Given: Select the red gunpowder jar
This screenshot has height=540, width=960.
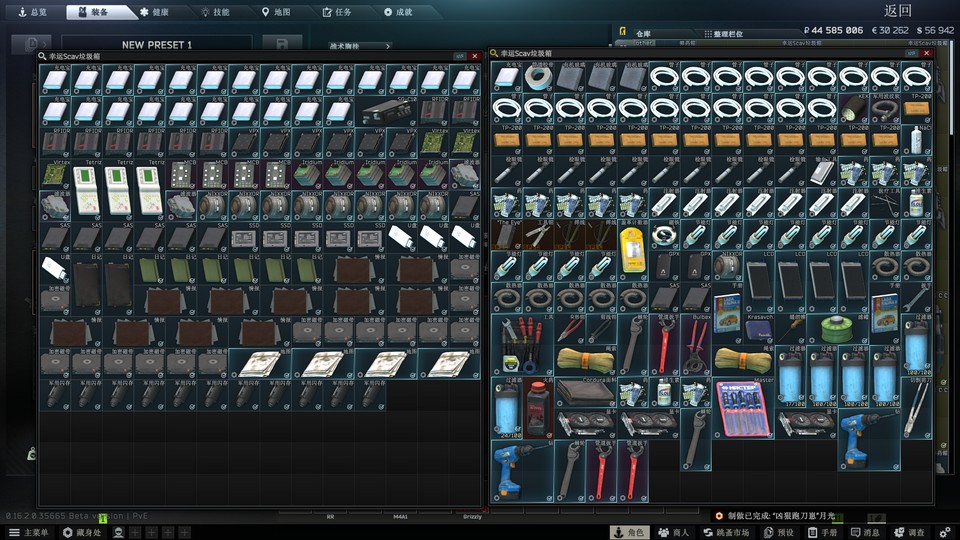Looking at the screenshot, I should (538, 408).
